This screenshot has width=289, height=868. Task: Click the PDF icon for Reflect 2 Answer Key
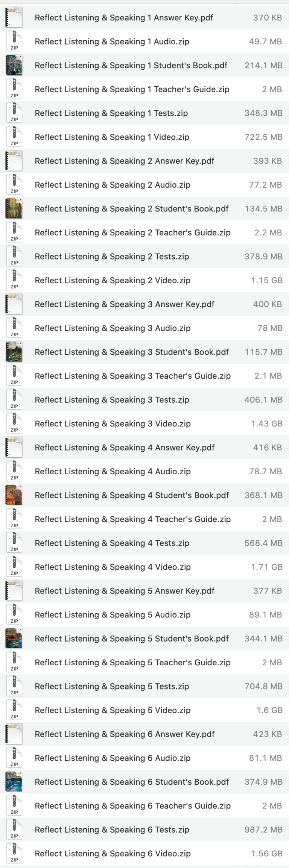pyautogui.click(x=14, y=161)
